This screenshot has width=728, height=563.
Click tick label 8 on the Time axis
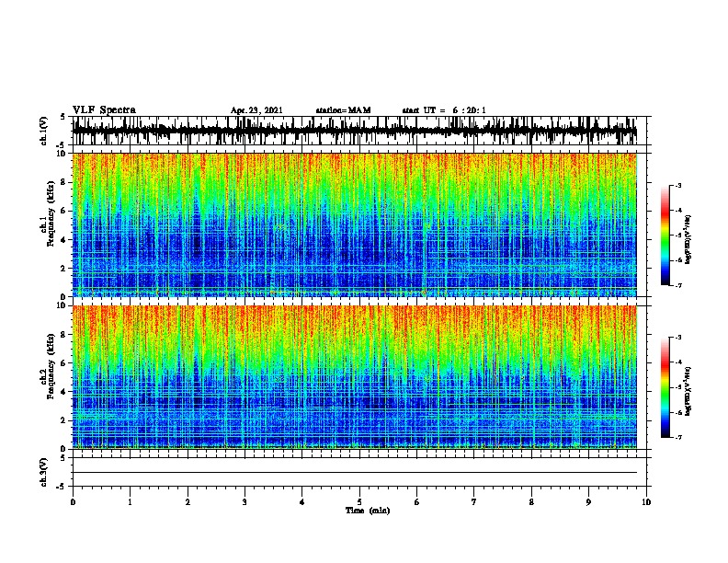[531, 502]
